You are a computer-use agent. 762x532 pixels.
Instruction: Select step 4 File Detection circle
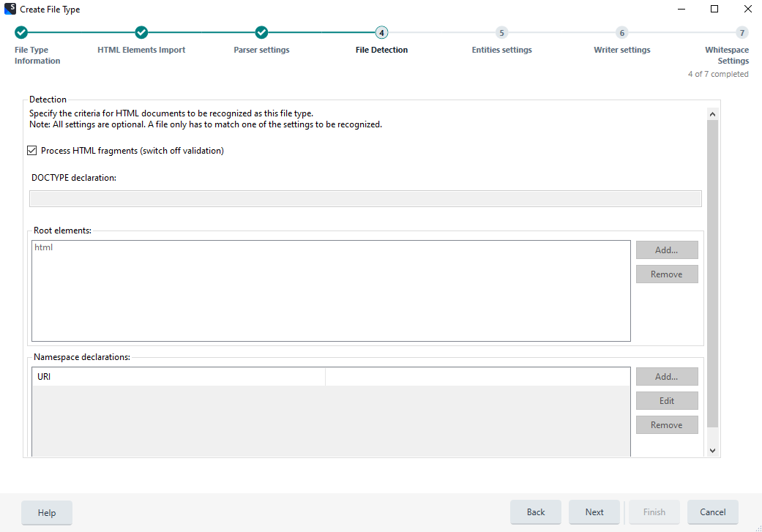click(x=381, y=32)
